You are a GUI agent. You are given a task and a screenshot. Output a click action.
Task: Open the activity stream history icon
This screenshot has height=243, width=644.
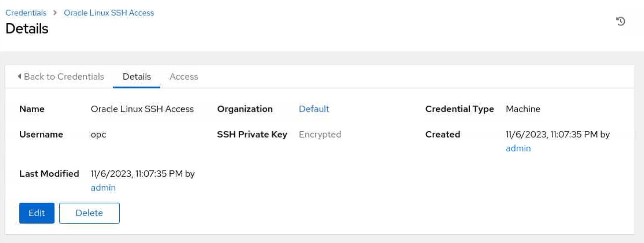click(621, 21)
